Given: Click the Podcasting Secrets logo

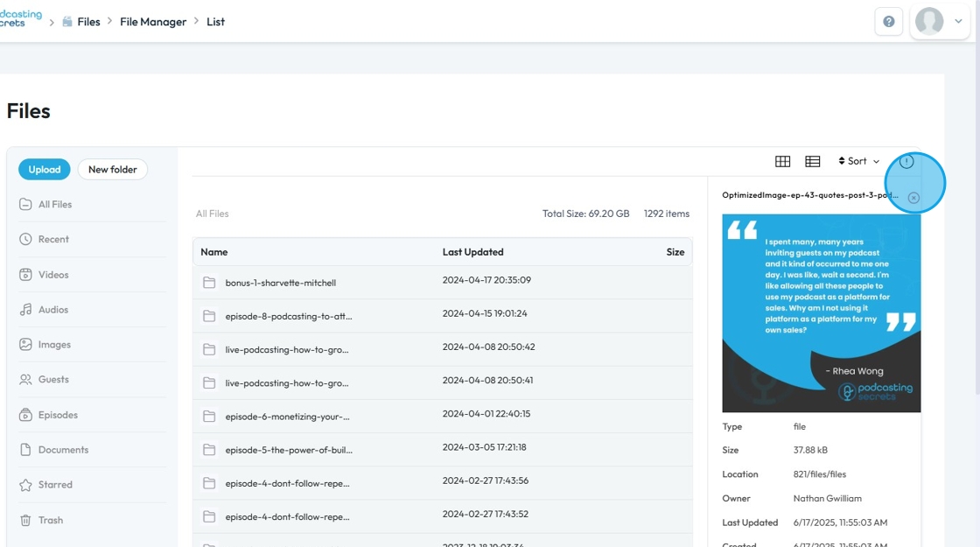Looking at the screenshot, I should [21, 18].
